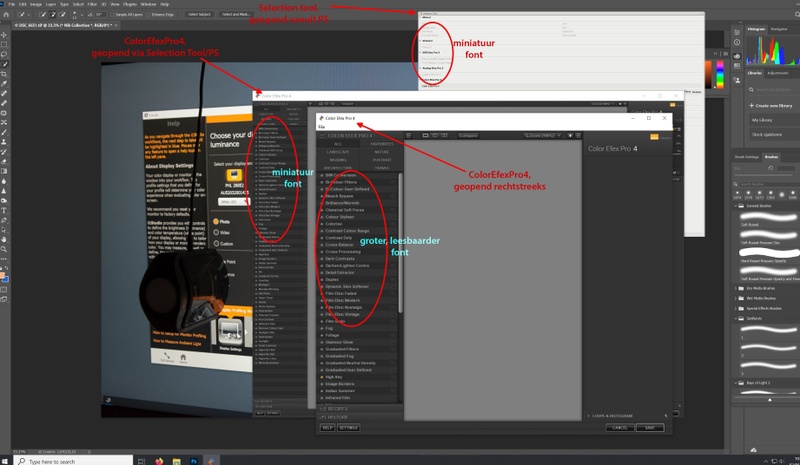Click the Photoshop icon in the taskbar

[x=194, y=461]
